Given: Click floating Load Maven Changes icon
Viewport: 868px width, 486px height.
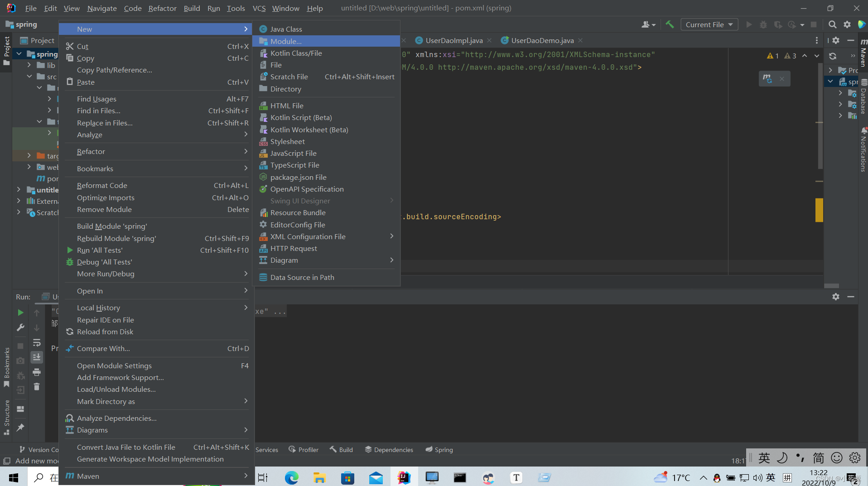Looking at the screenshot, I should pyautogui.click(x=767, y=78).
